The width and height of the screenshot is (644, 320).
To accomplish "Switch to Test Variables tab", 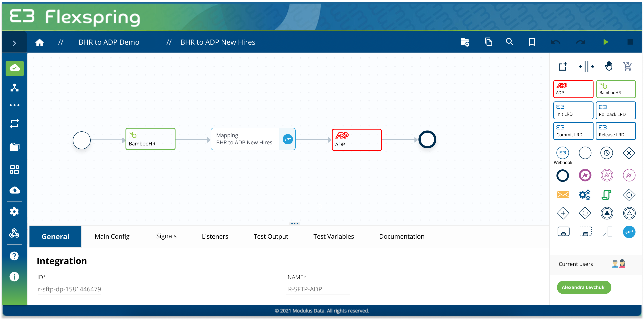I will (x=334, y=236).
